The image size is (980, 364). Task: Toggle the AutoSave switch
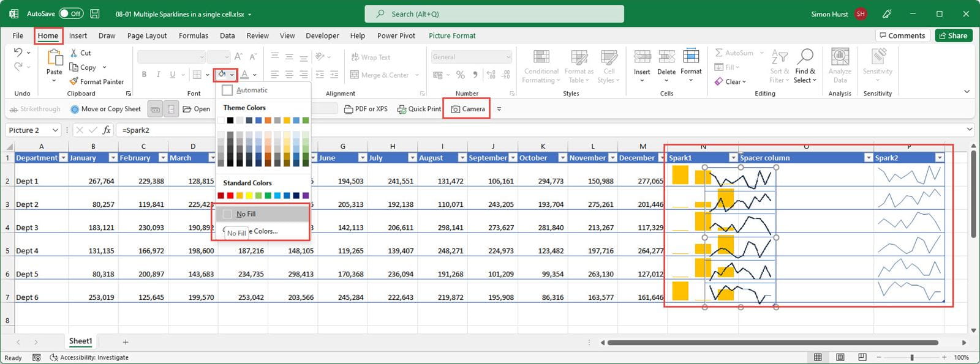click(71, 13)
